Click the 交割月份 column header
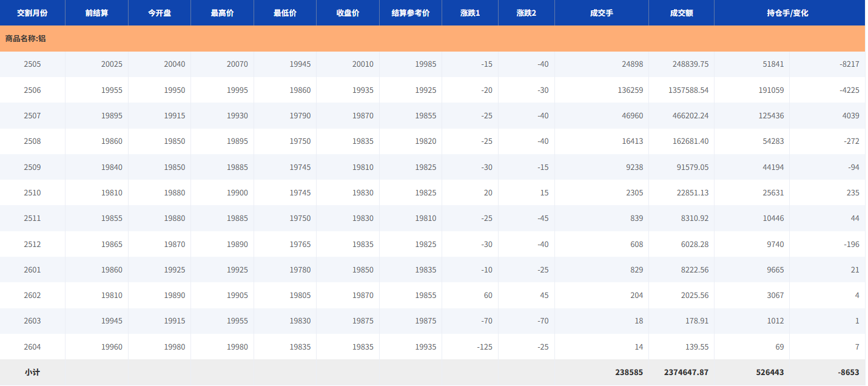 click(x=32, y=13)
